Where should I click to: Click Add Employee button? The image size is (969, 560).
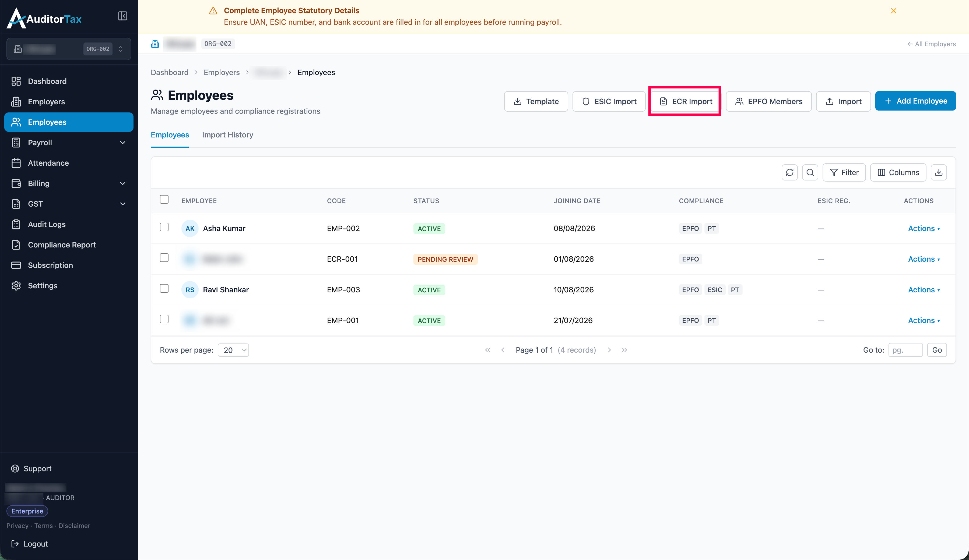tap(915, 101)
